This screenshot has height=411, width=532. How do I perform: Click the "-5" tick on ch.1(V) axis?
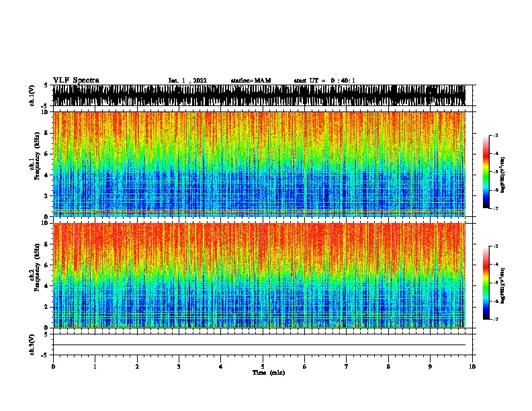pyautogui.click(x=45, y=106)
